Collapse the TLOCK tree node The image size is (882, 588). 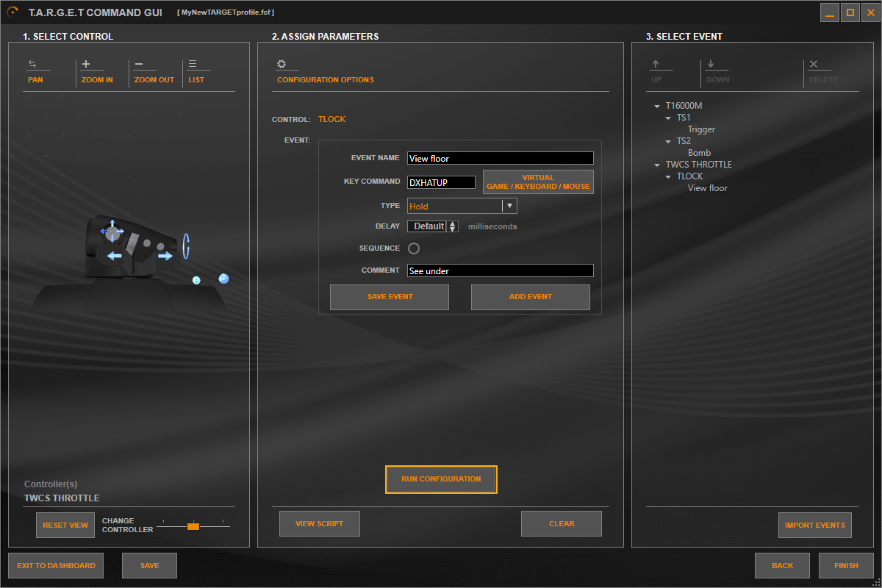pos(668,176)
